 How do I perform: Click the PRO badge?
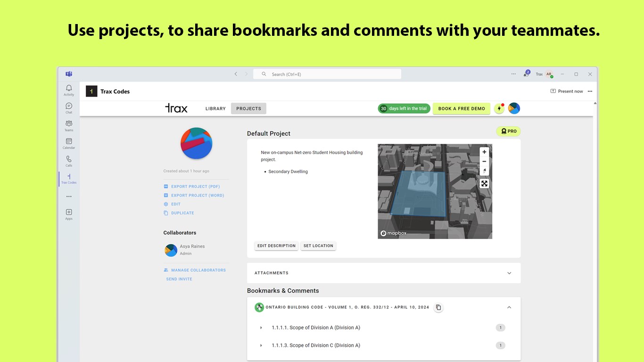click(x=508, y=132)
